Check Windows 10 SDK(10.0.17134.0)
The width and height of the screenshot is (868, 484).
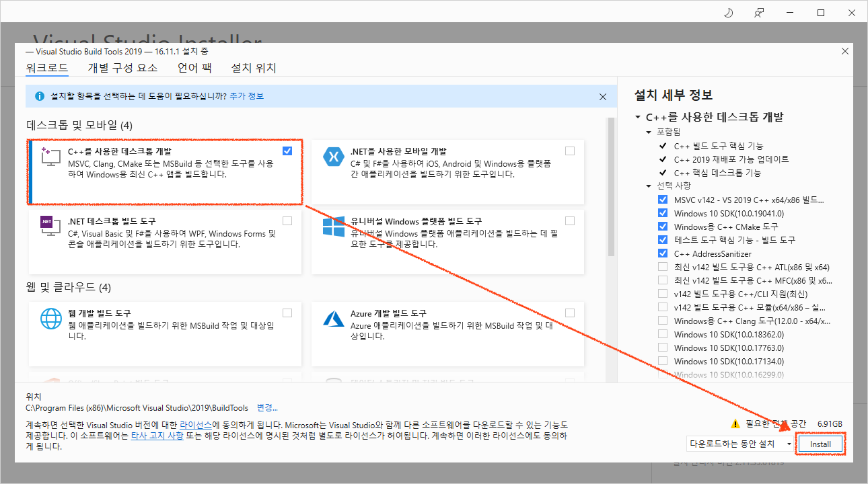[x=663, y=361]
